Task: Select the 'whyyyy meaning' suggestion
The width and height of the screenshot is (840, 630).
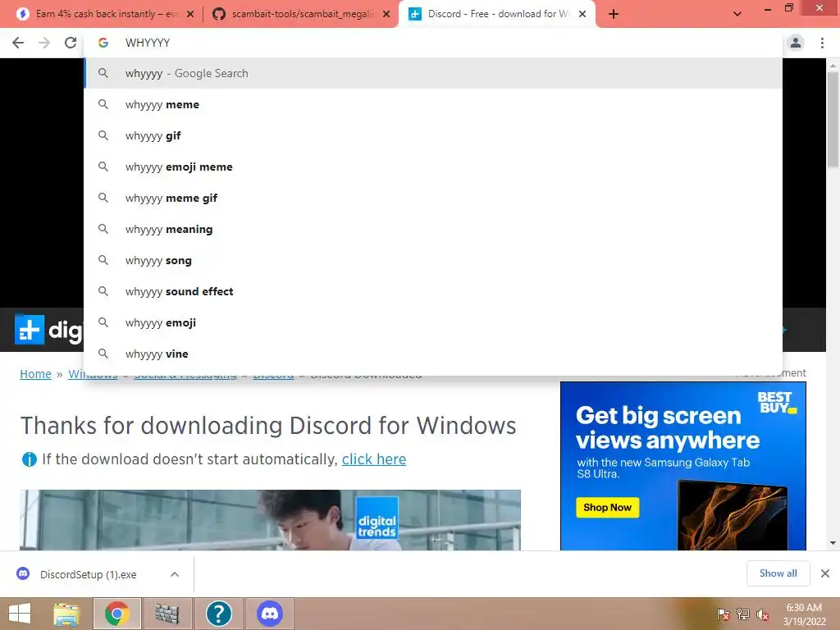Action: click(433, 230)
